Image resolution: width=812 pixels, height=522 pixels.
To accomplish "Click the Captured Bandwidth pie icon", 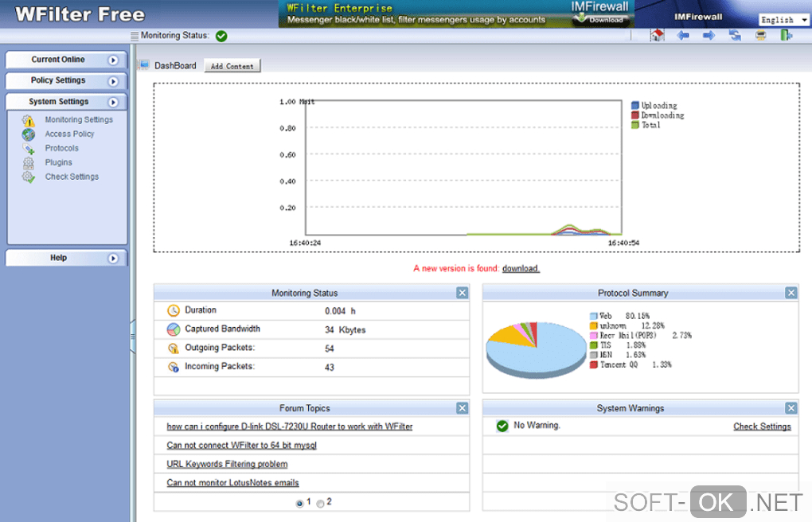I will (174, 329).
